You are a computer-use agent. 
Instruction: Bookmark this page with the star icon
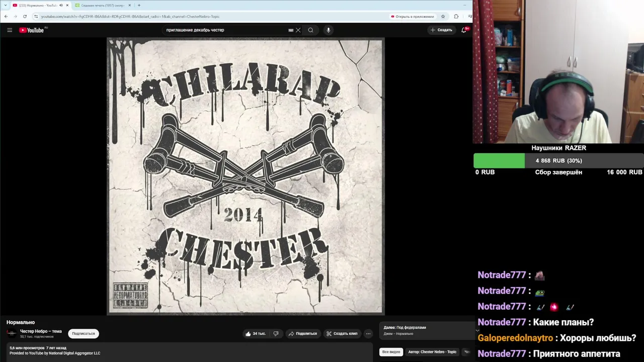[443, 16]
